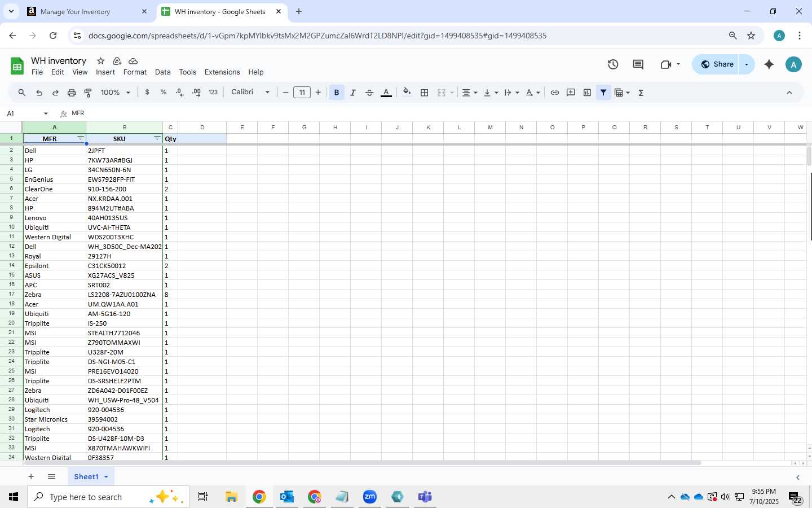Activate the paint format tool
The height and width of the screenshot is (508, 812).
[x=88, y=93]
